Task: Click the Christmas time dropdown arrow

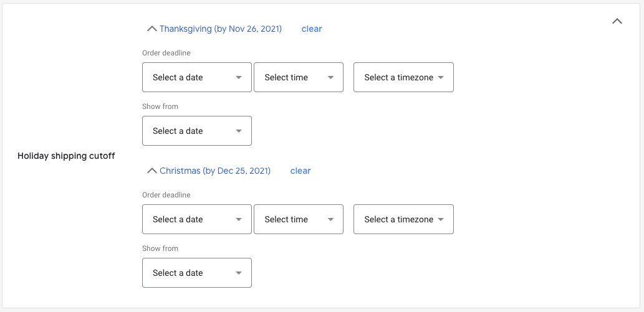Action: pos(330,220)
